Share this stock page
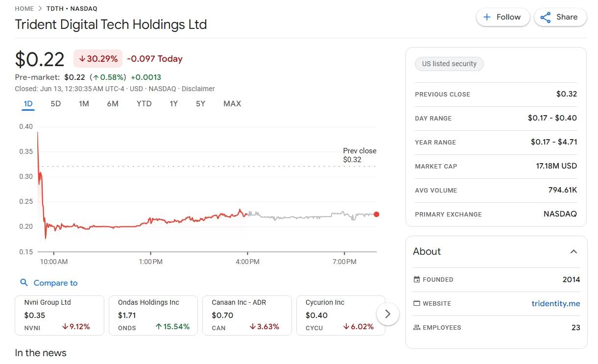 click(560, 17)
